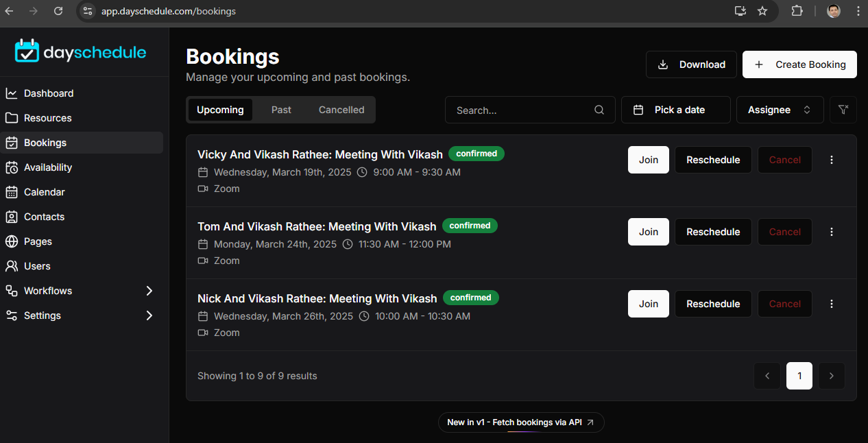The image size is (868, 443).
Task: Select page 1 in pagination
Action: point(799,376)
